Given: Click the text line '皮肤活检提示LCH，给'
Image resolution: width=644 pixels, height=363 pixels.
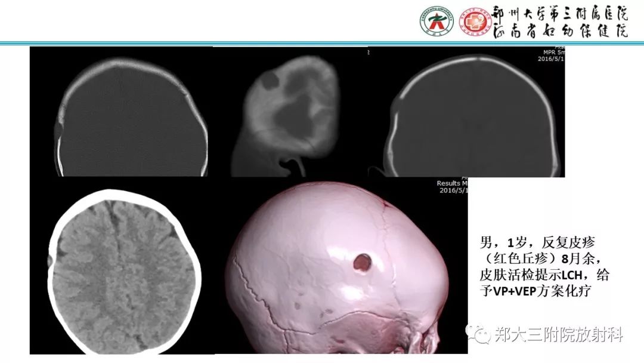Looking at the screenshot, I should coord(544,275).
